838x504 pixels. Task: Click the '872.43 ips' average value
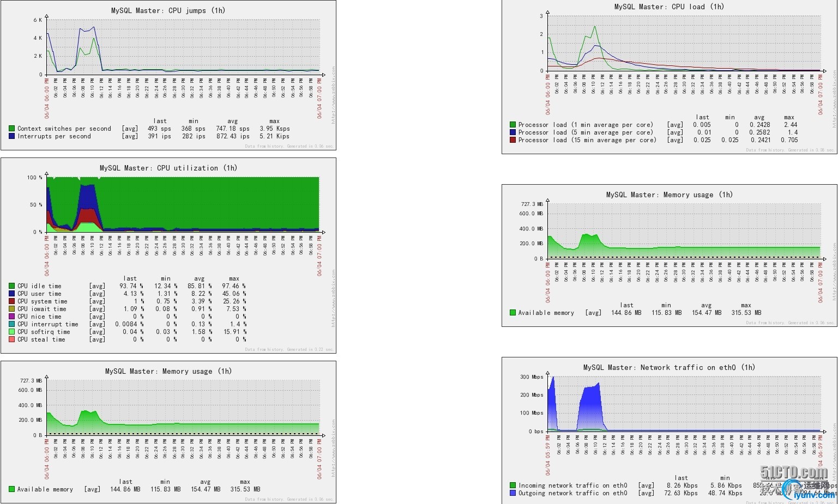point(233,136)
